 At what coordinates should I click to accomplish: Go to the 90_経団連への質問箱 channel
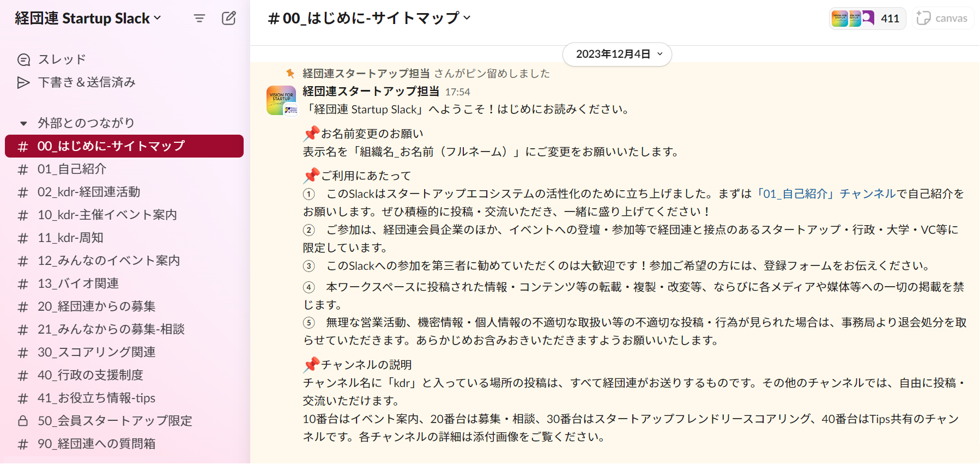click(124, 444)
